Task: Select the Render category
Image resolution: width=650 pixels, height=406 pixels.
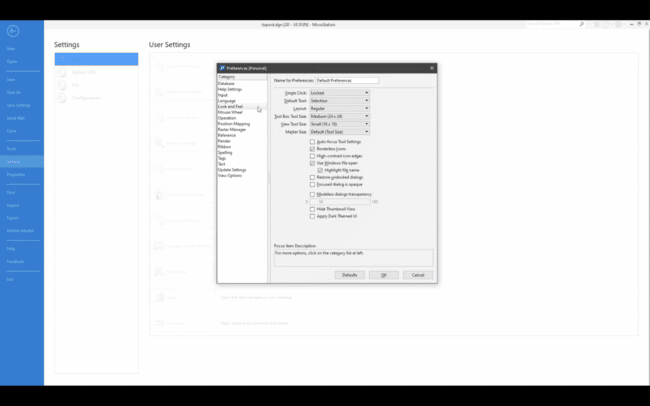Action: click(224, 141)
